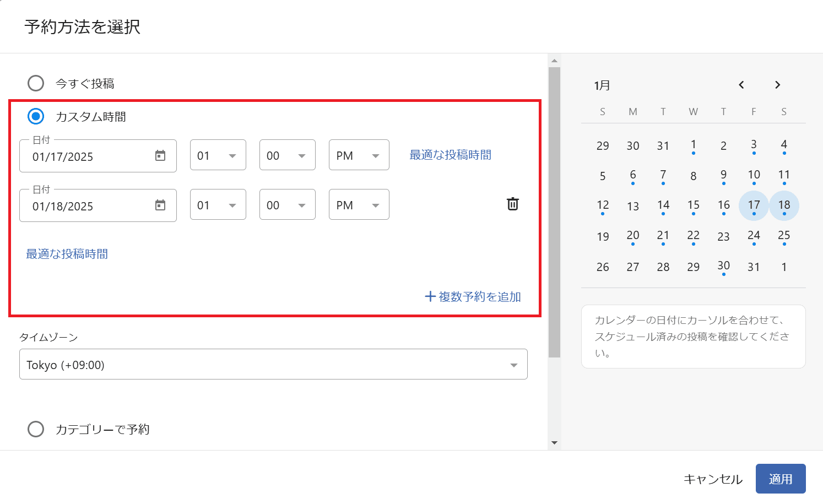
Task: Select January 28 in the calendar
Action: (x=663, y=267)
